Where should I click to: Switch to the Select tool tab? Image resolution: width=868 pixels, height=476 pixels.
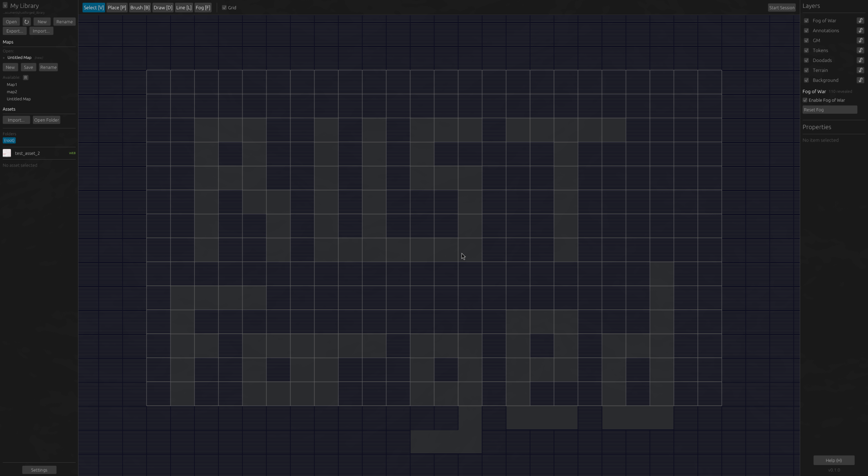tap(93, 7)
